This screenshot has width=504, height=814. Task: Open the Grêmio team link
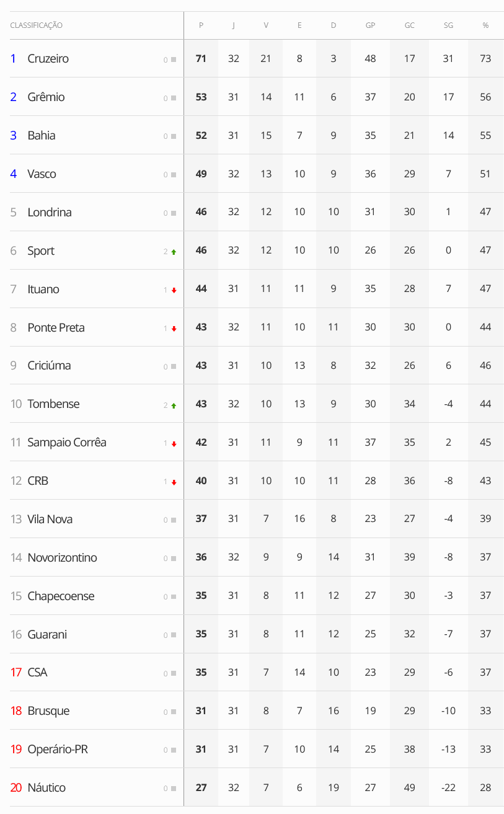pyautogui.click(x=46, y=97)
